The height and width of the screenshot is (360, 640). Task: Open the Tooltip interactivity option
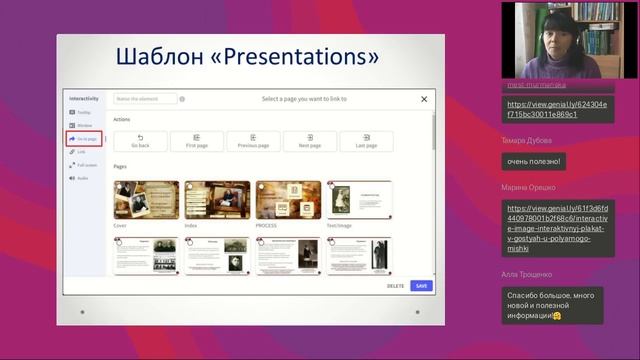click(x=80, y=112)
